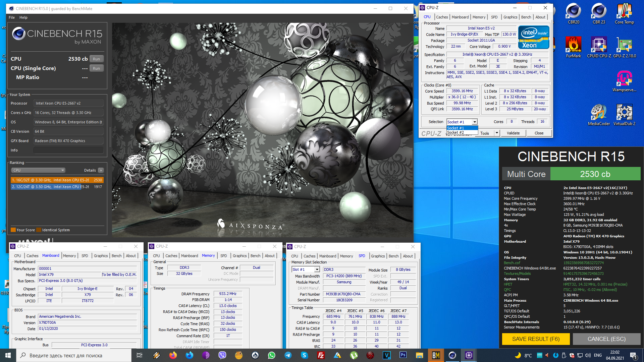Open the Vegas Pro taskbar icon
Image resolution: width=644 pixels, height=362 pixels.
click(387, 355)
